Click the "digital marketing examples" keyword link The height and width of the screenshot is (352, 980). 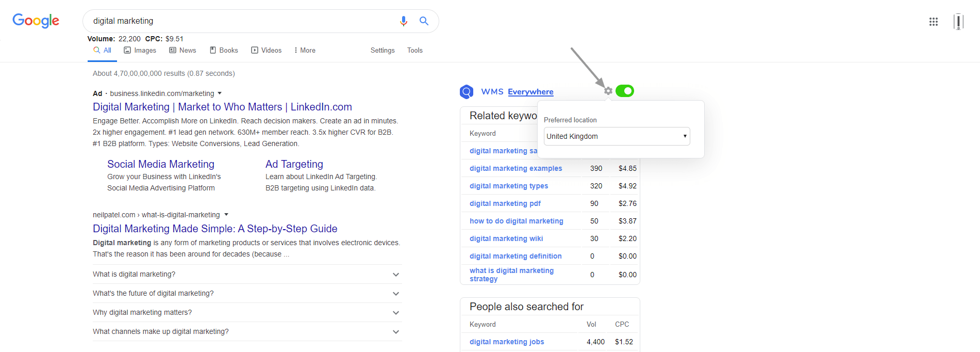coord(516,168)
